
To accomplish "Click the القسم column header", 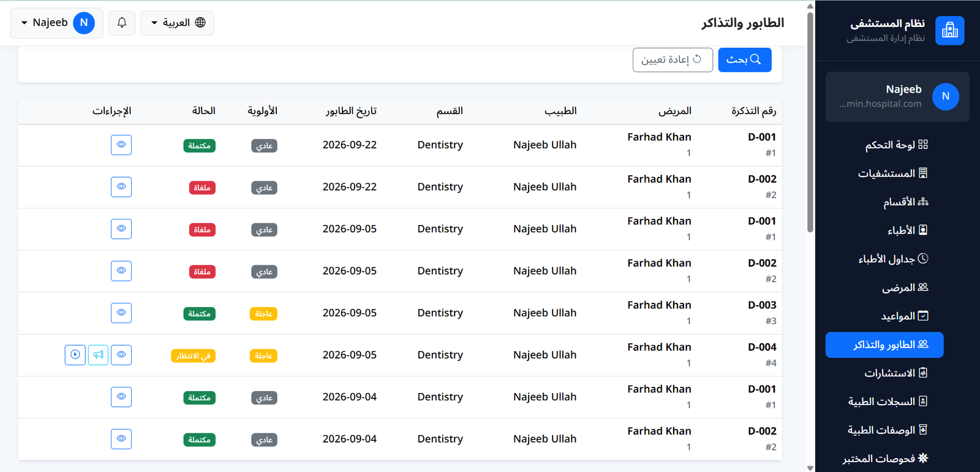I will [450, 111].
